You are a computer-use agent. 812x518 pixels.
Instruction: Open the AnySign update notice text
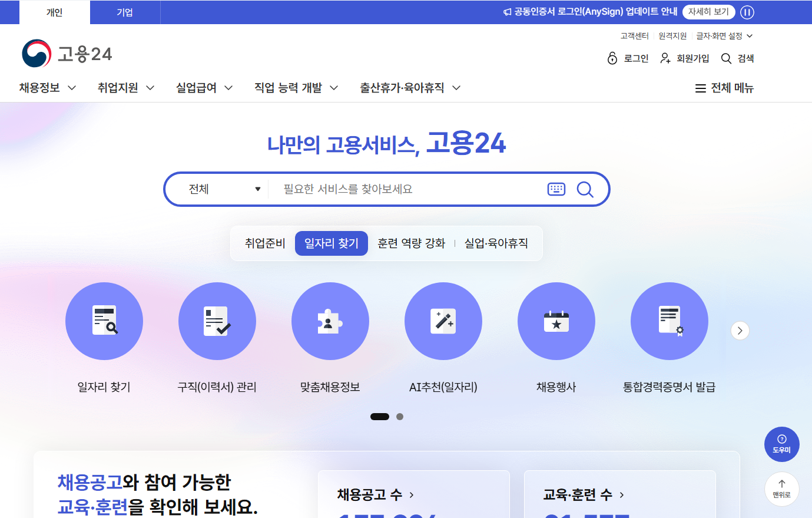(596, 12)
